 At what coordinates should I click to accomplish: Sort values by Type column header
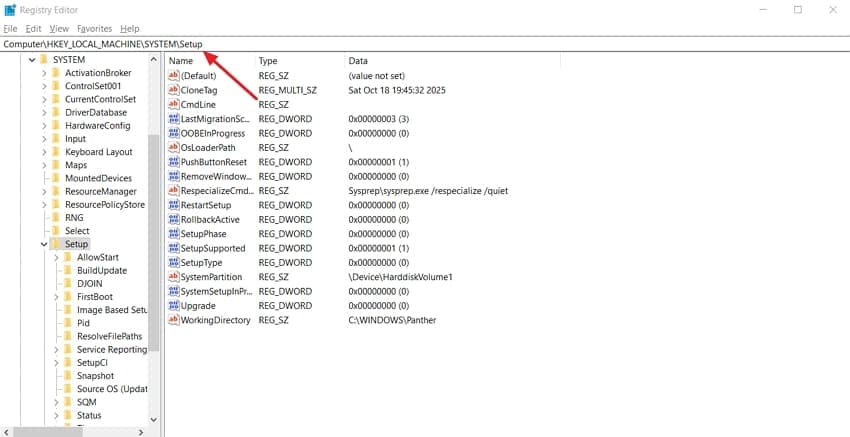click(300, 61)
